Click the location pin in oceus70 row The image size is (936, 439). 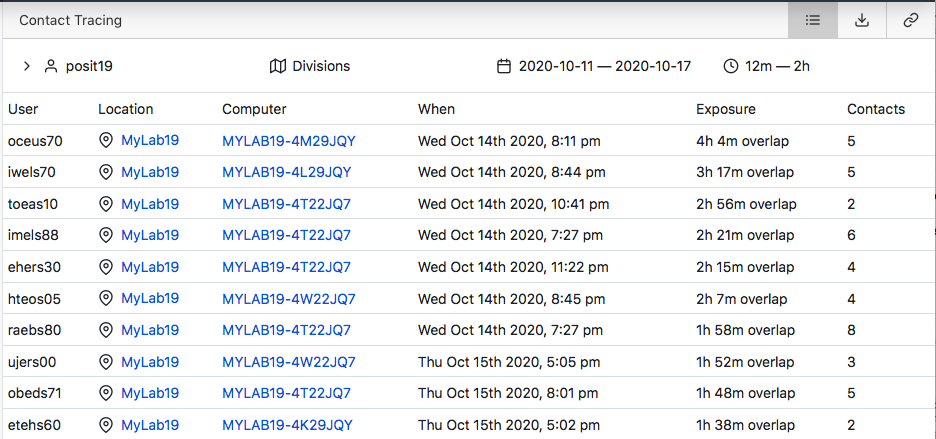tap(106, 141)
